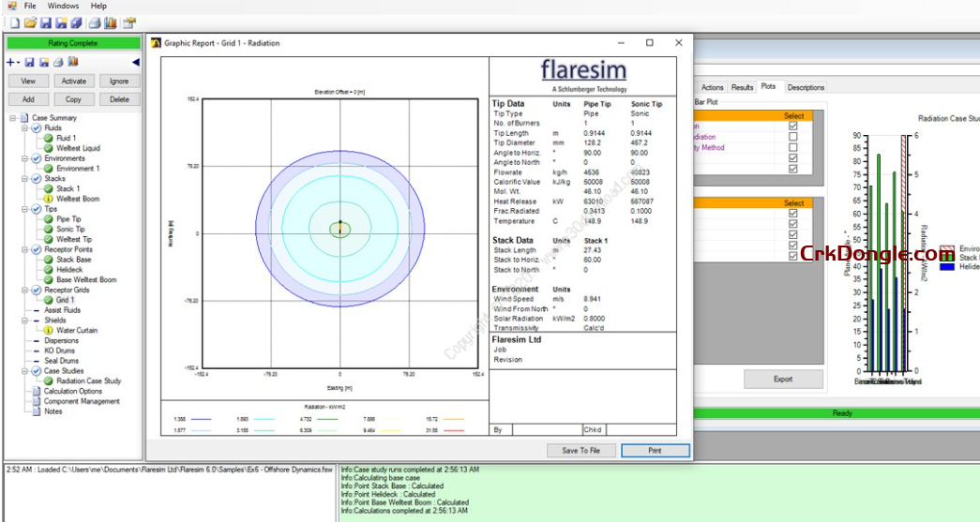980x522 pixels.
Task: Click the Ignore button
Action: click(119, 82)
